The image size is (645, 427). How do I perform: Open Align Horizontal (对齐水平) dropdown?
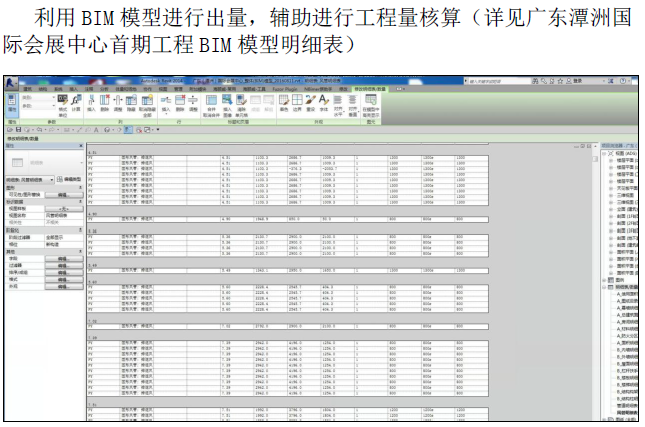[x=337, y=105]
